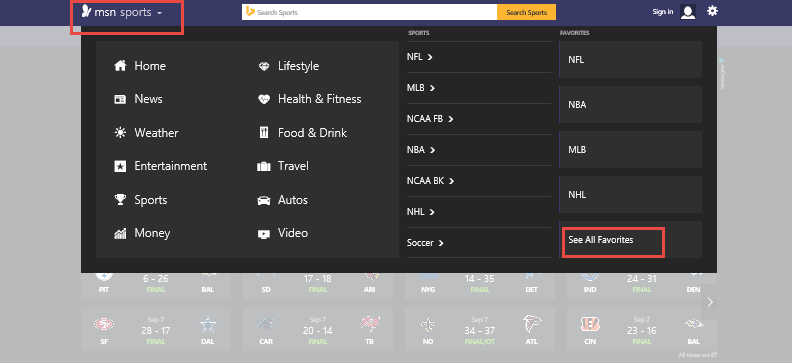Click the Health & Fitness heart icon

click(264, 99)
